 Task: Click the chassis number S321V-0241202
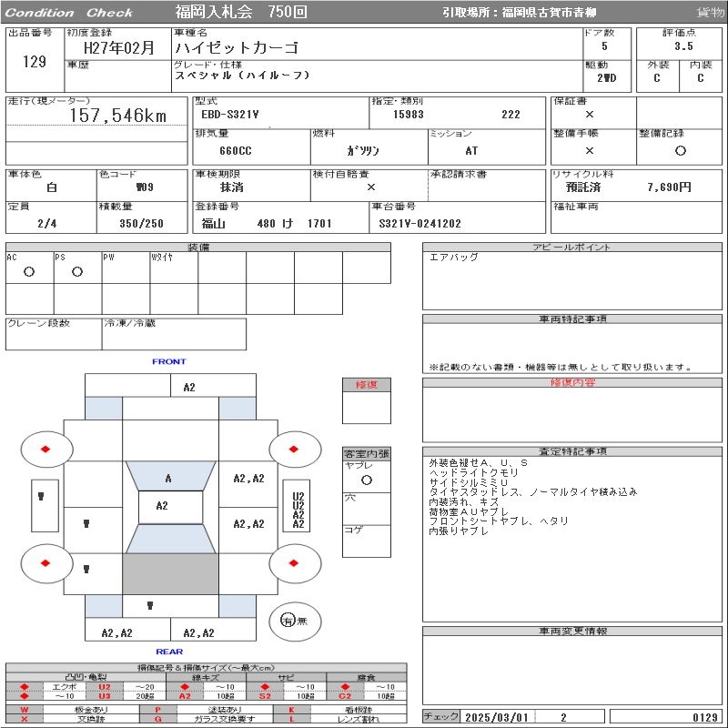tap(420, 223)
